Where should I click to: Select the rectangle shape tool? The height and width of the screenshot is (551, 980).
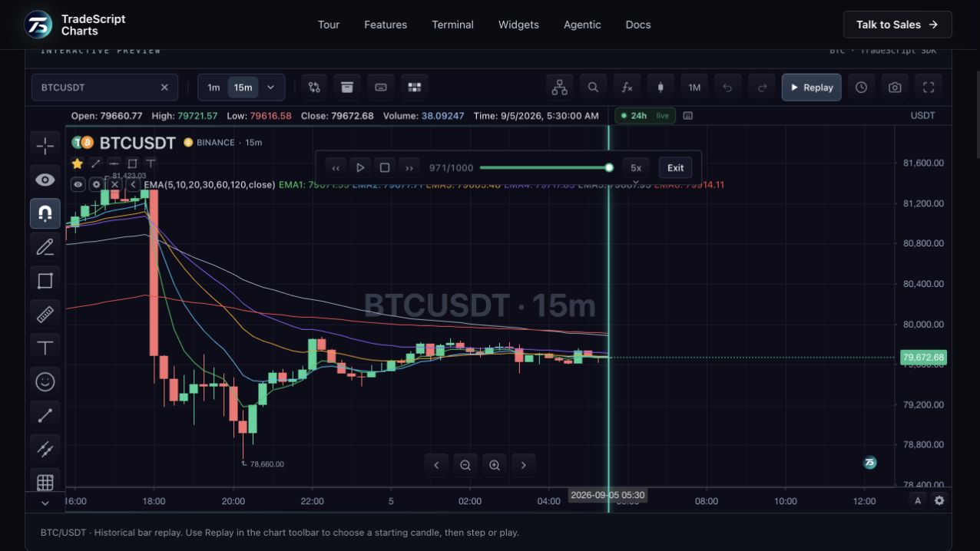click(45, 280)
